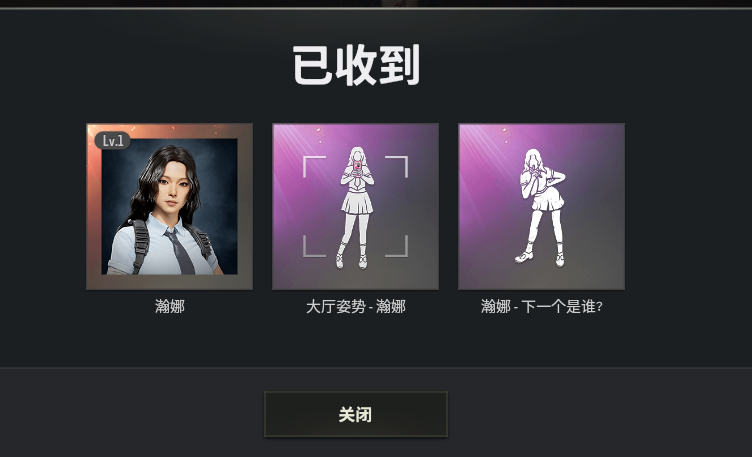The image size is (752, 457).
Task: Click the 已收到 heading
Action: click(x=356, y=65)
